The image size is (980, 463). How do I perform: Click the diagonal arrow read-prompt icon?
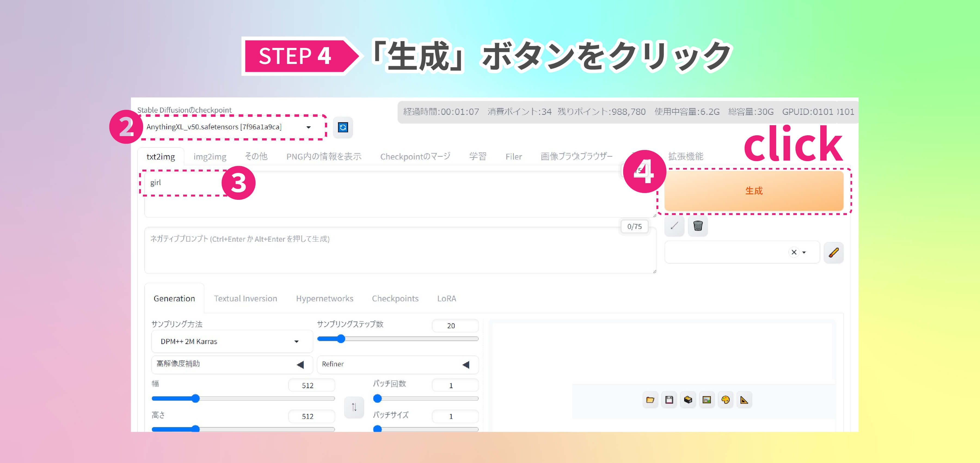tap(674, 226)
